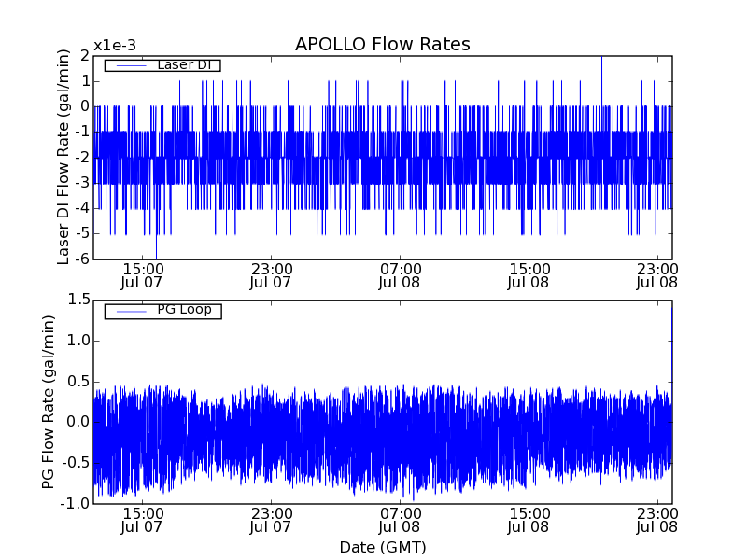Click top plot's 23:00 Jul 07 tick label
Screen dimensions: 747x560
[271, 276]
